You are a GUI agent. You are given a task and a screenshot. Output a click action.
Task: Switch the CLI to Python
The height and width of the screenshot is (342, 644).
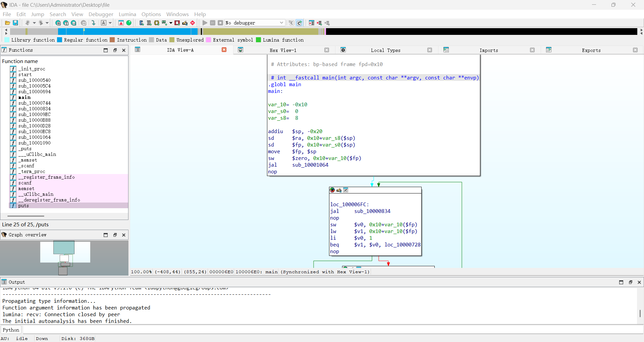(x=11, y=330)
